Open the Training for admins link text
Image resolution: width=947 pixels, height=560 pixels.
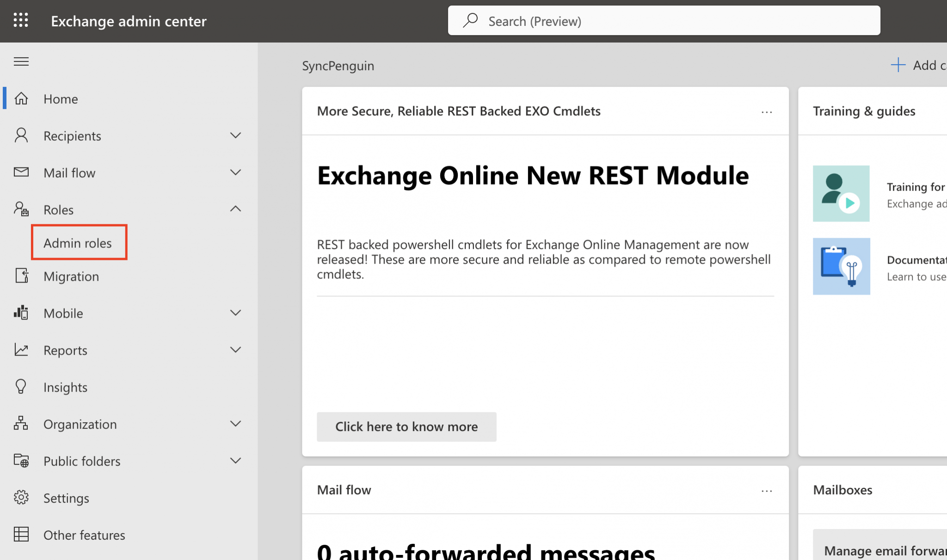point(916,187)
